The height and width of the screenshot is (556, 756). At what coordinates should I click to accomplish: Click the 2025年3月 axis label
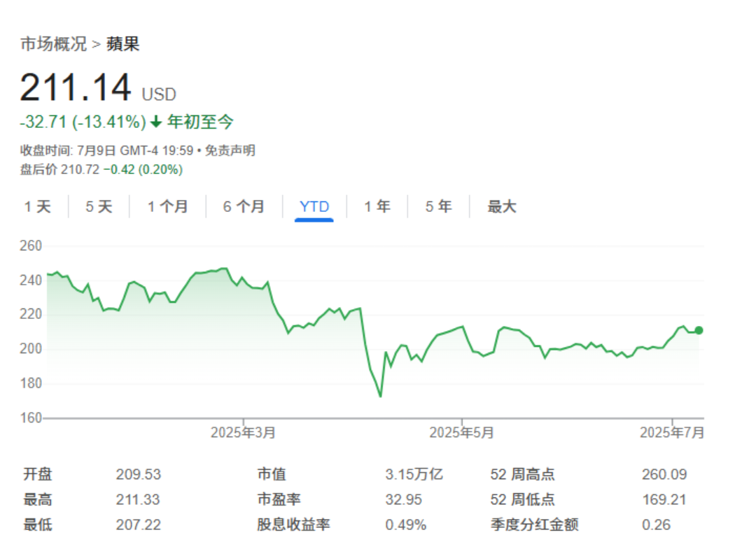(243, 433)
